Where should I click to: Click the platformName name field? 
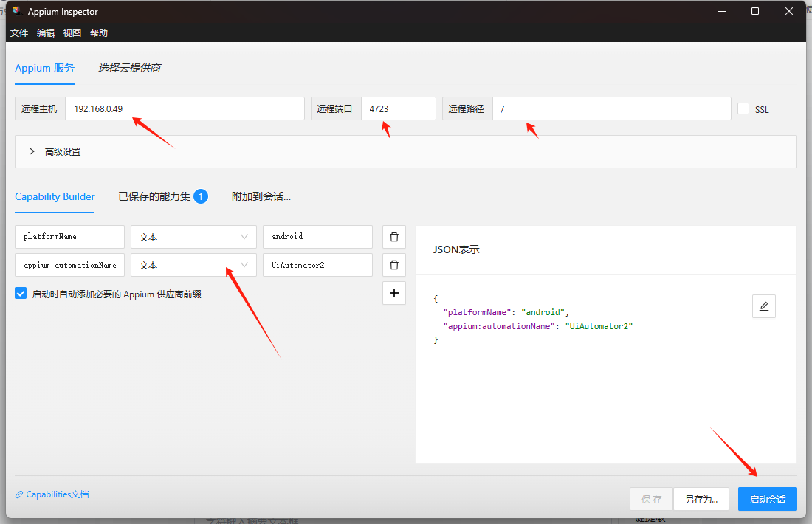pyautogui.click(x=69, y=237)
